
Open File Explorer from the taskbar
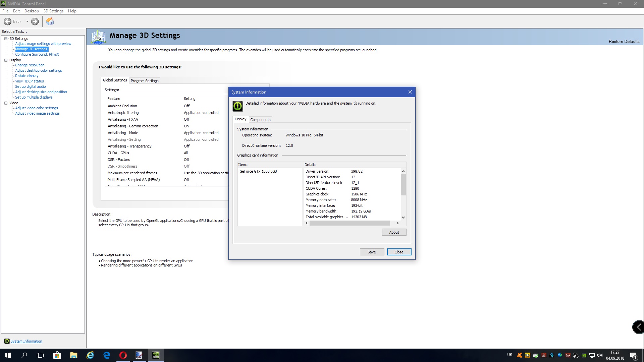tap(73, 355)
